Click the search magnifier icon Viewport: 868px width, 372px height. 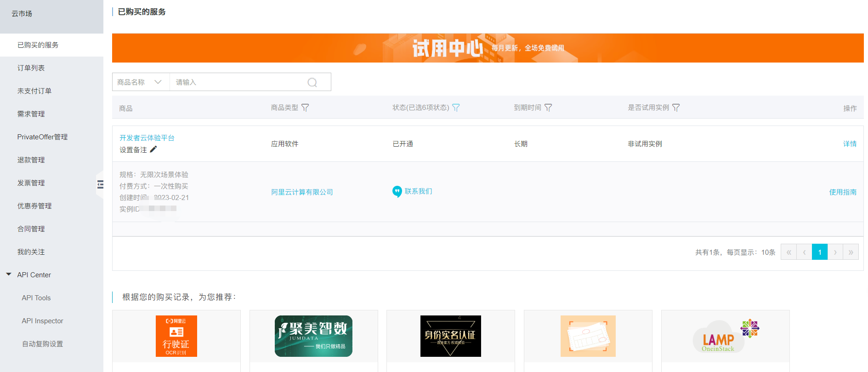[x=312, y=82]
